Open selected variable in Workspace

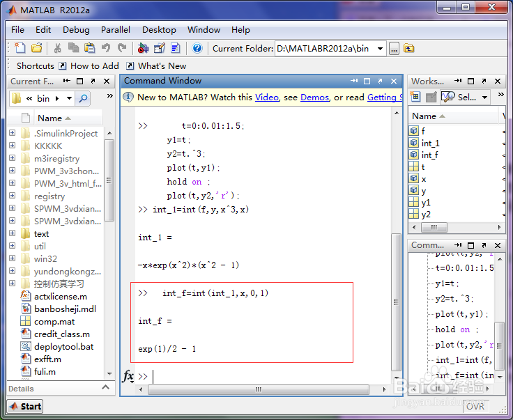coord(431,97)
